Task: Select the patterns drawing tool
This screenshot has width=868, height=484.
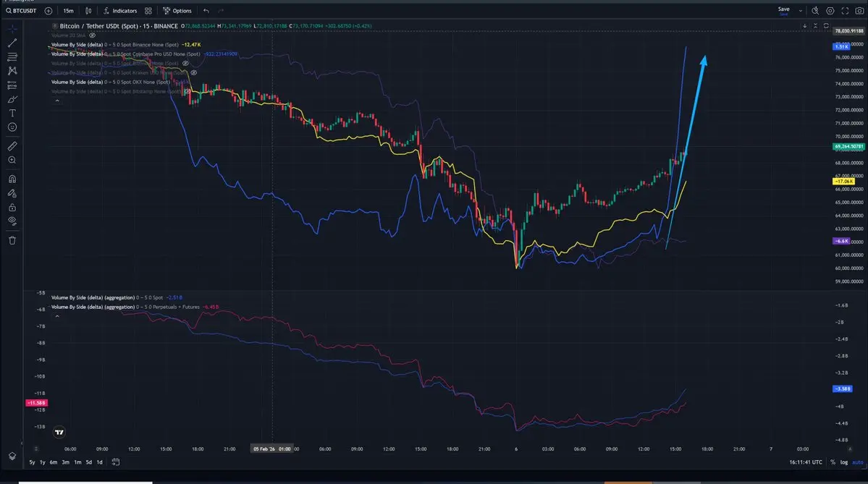Action: [x=12, y=71]
